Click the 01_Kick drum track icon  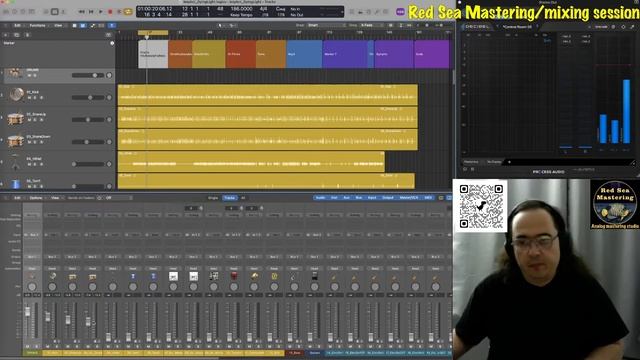point(16,95)
